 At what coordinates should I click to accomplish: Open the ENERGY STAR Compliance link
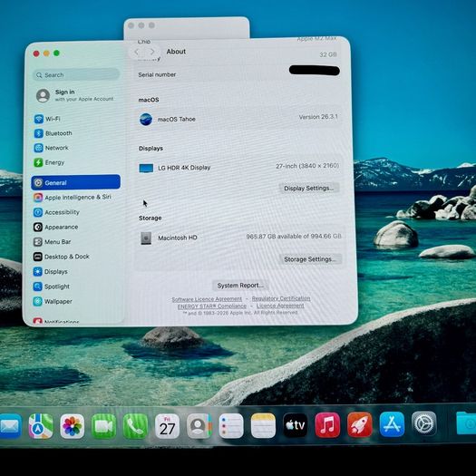point(212,306)
